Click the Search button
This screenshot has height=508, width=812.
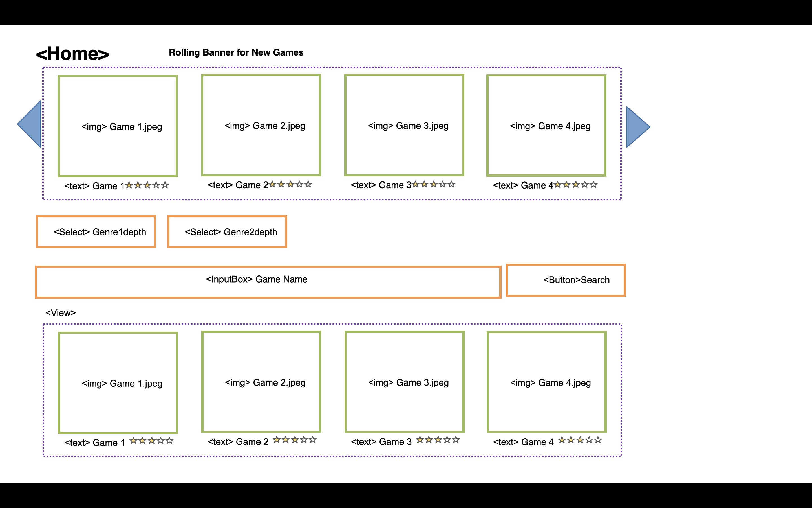point(566,280)
